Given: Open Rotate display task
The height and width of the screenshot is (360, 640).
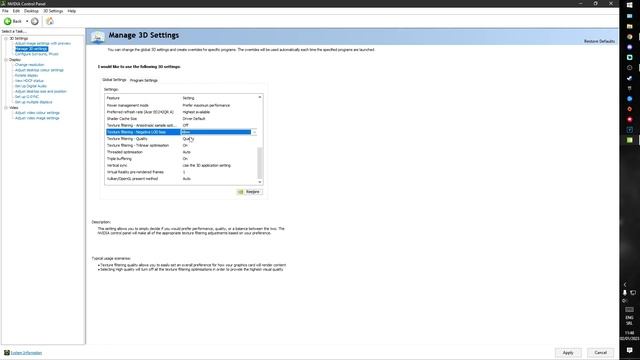Looking at the screenshot, I should [27, 76].
